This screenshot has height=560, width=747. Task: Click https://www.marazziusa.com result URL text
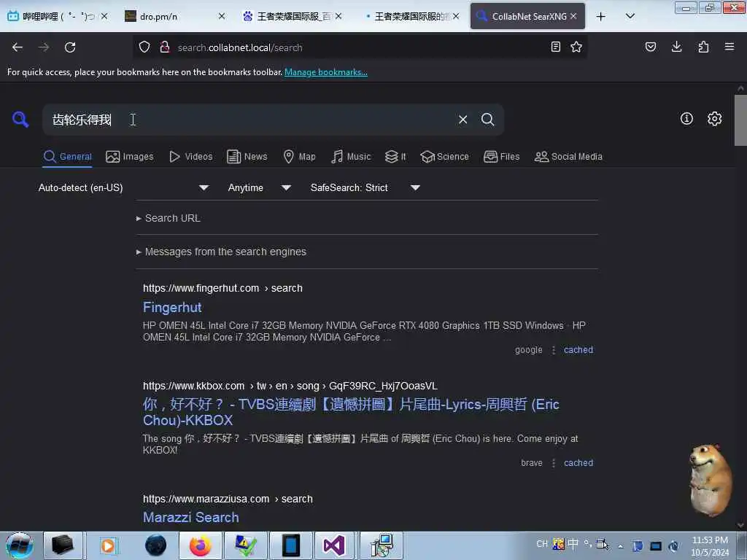(x=206, y=499)
